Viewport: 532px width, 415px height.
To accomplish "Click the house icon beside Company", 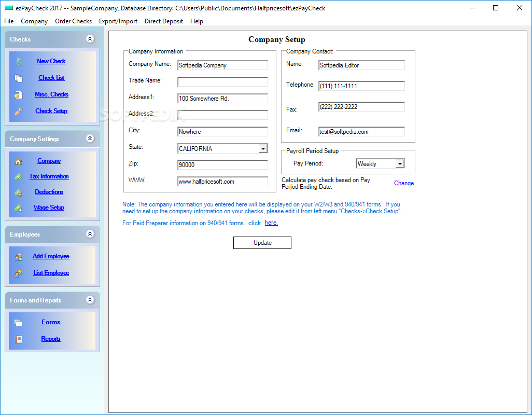I will coord(18,161).
